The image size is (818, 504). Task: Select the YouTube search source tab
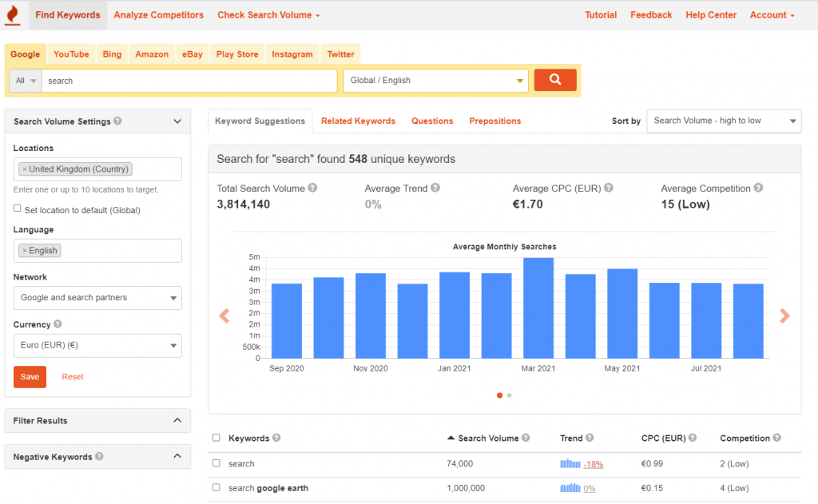pos(71,54)
